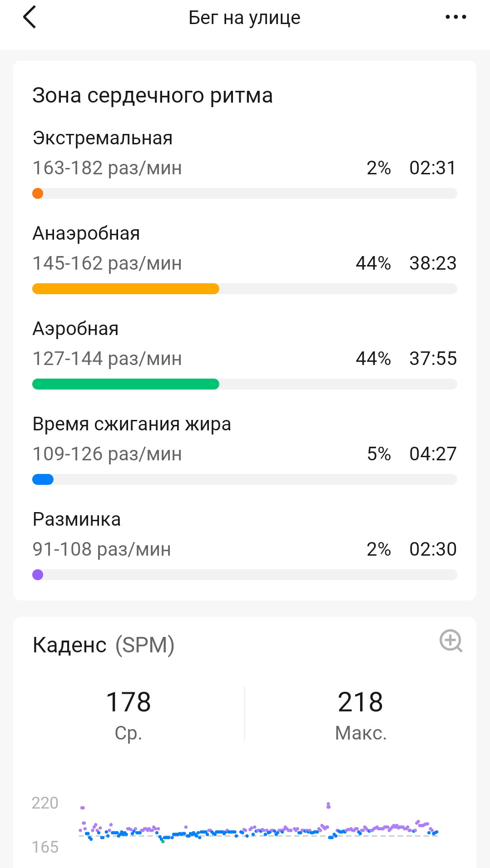Tap the cadence chart magnifier zoom icon
The width and height of the screenshot is (490, 868).
tap(451, 641)
